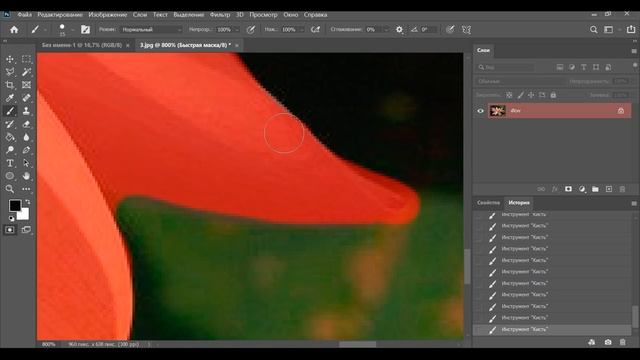Switch to the Свойства tab
Viewport: 640px width, 360px height.
[488, 203]
